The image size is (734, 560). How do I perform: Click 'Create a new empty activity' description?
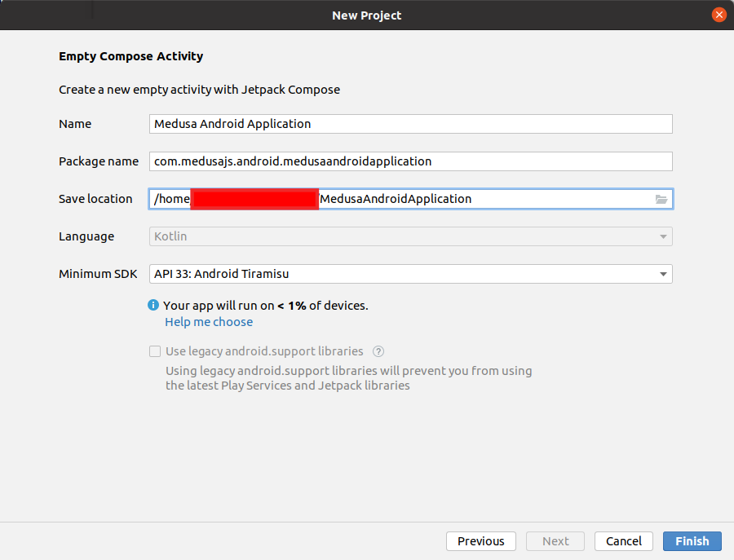[x=200, y=90]
